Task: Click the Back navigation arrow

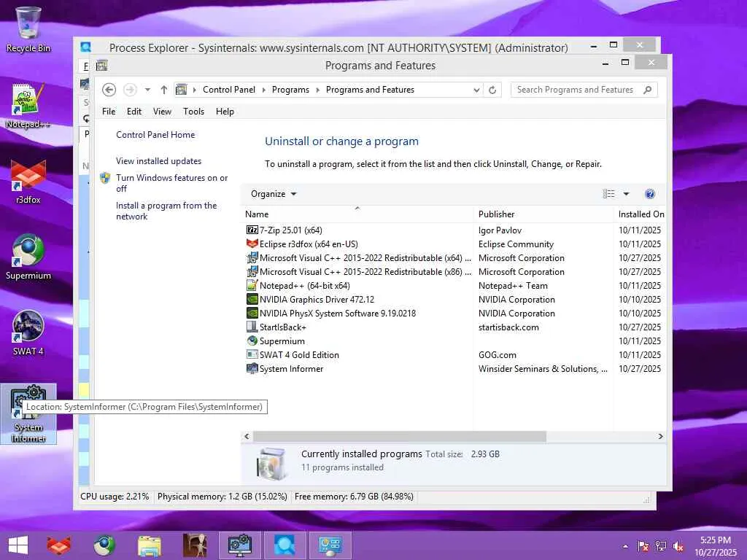Action: 109,90
